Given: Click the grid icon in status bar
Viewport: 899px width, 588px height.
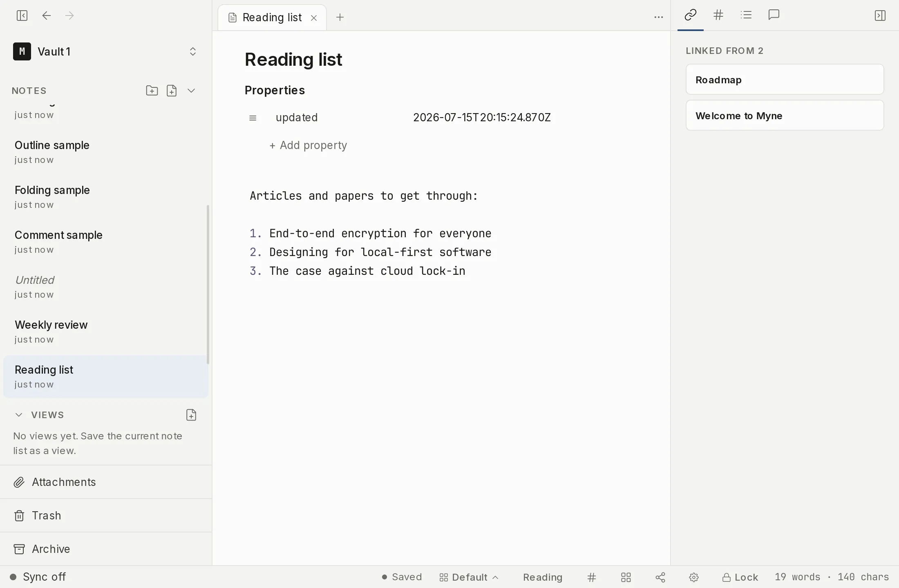Looking at the screenshot, I should [x=626, y=577].
